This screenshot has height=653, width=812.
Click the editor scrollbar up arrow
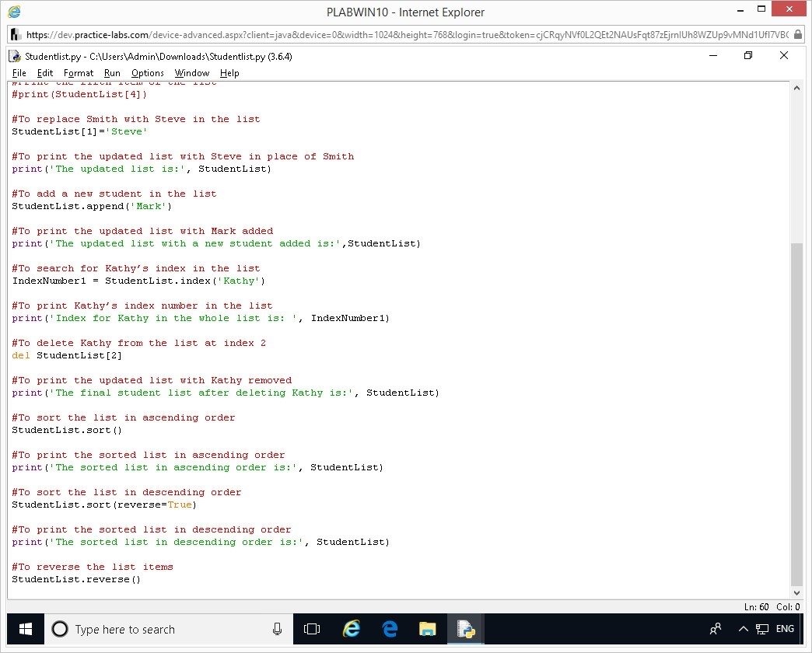coord(796,89)
